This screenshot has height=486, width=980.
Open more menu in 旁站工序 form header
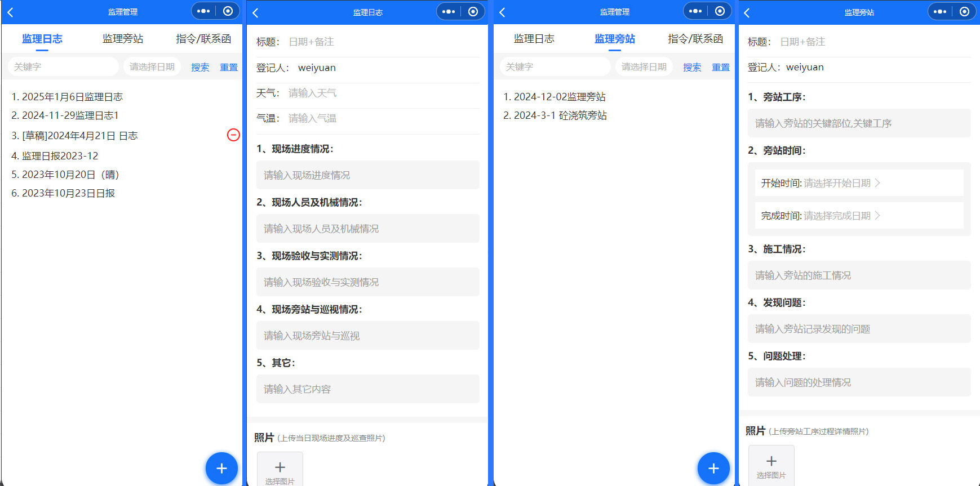(940, 12)
